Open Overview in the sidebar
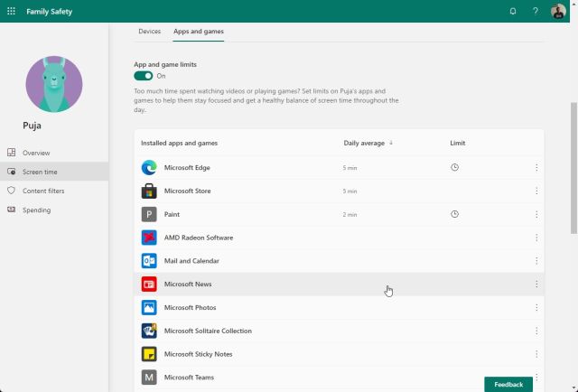578x392 pixels. pos(54,153)
